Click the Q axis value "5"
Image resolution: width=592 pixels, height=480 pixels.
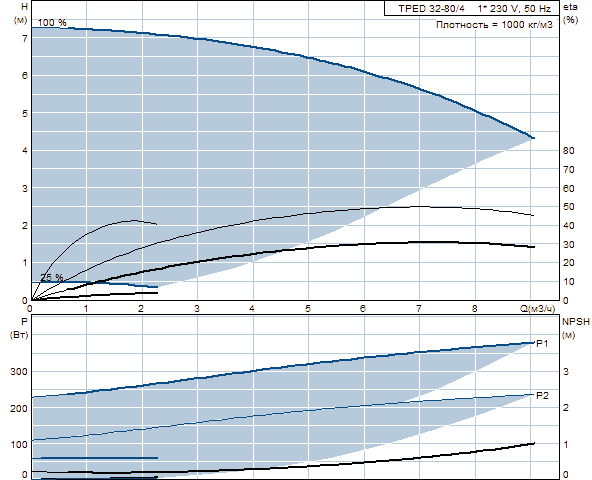tap(308, 309)
